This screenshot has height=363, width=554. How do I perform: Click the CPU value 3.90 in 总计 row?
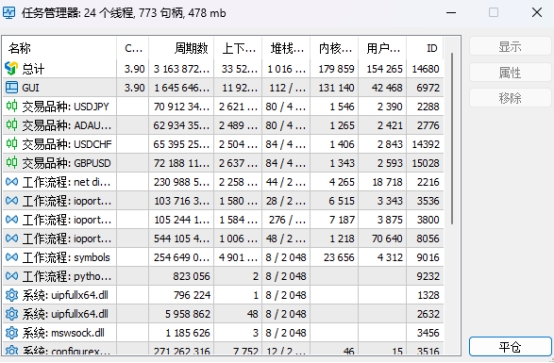(x=135, y=69)
